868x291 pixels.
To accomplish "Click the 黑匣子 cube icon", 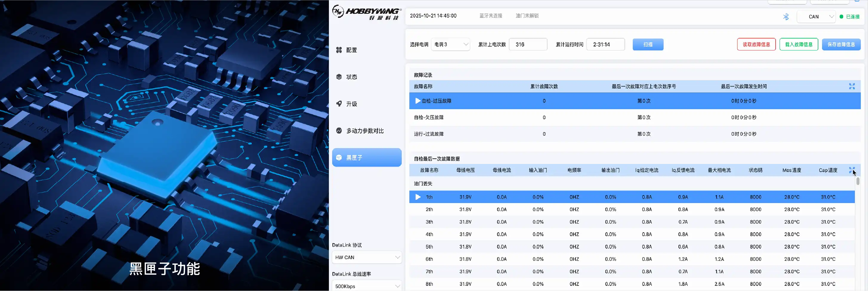I will click(x=339, y=158).
